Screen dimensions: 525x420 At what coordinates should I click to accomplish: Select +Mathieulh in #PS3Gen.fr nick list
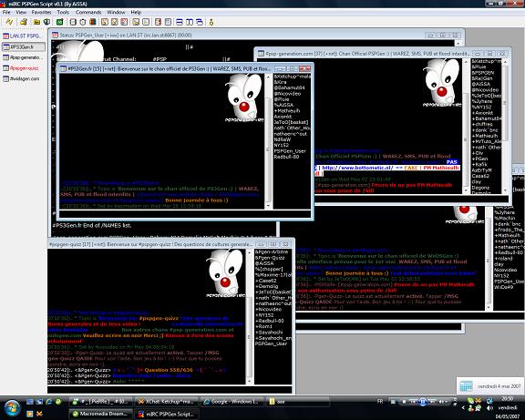click(287, 110)
